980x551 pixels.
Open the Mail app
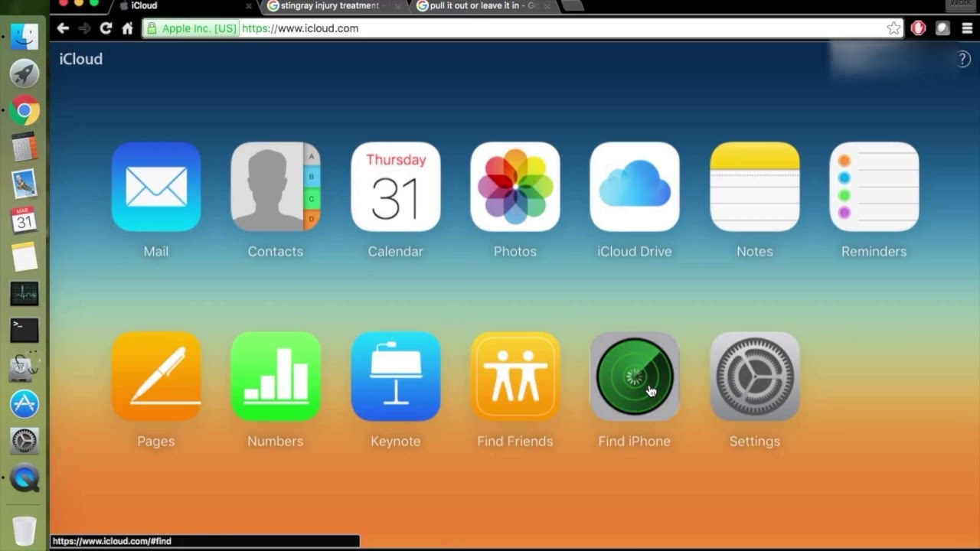[156, 187]
